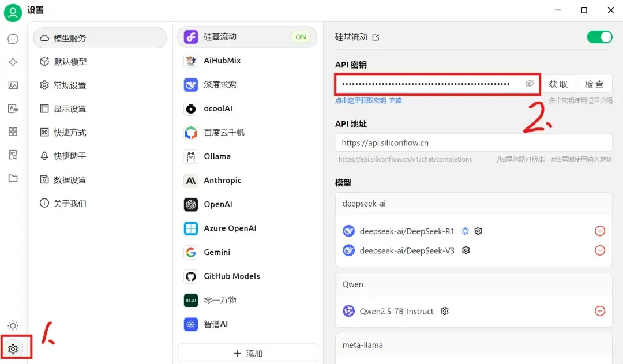Viewport: 623px width, 364px height.
Task: Open settings gear for DeepSeek-V3 model
Action: 466,250
